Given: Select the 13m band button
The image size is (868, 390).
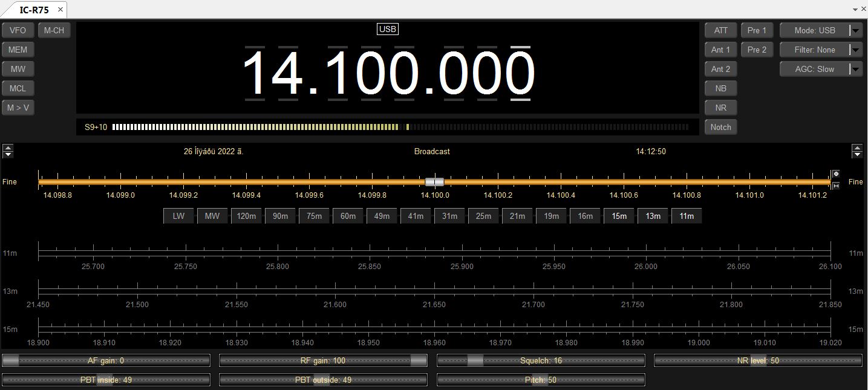Looking at the screenshot, I should click(x=653, y=216).
